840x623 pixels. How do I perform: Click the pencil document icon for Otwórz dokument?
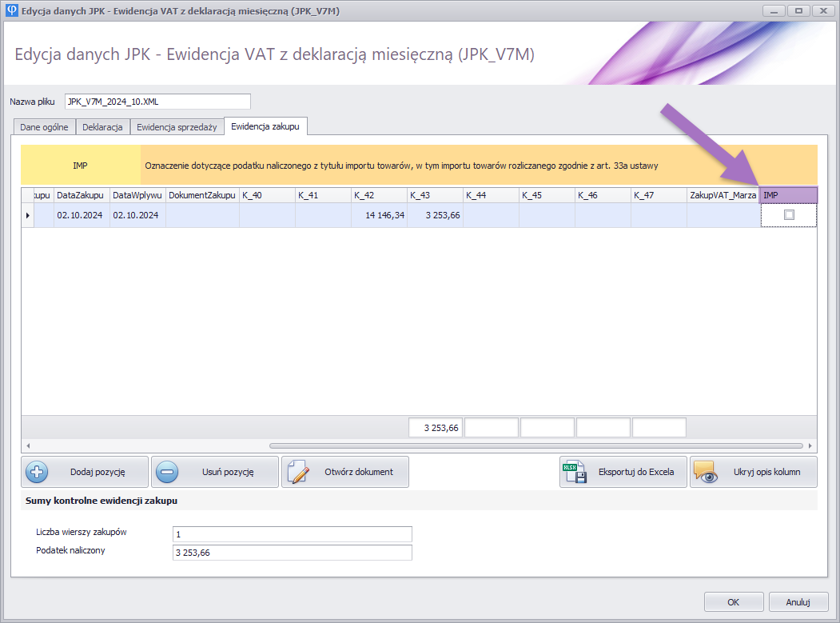(297, 472)
